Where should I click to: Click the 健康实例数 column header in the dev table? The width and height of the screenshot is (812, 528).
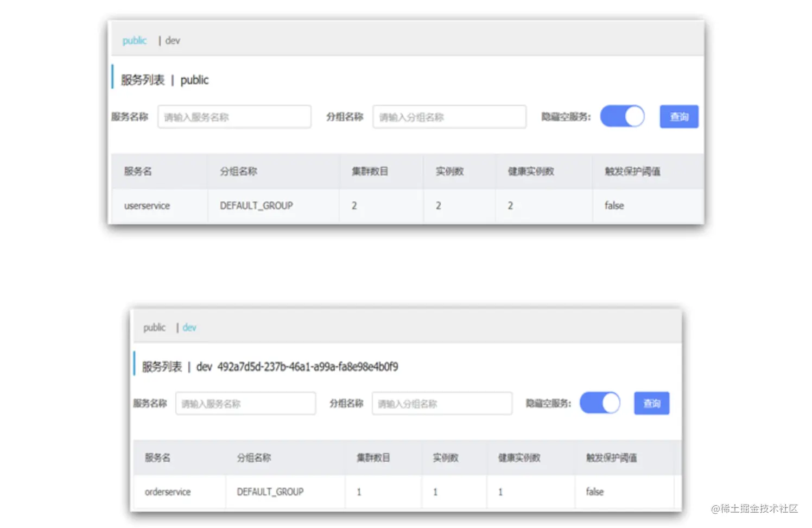click(519, 458)
